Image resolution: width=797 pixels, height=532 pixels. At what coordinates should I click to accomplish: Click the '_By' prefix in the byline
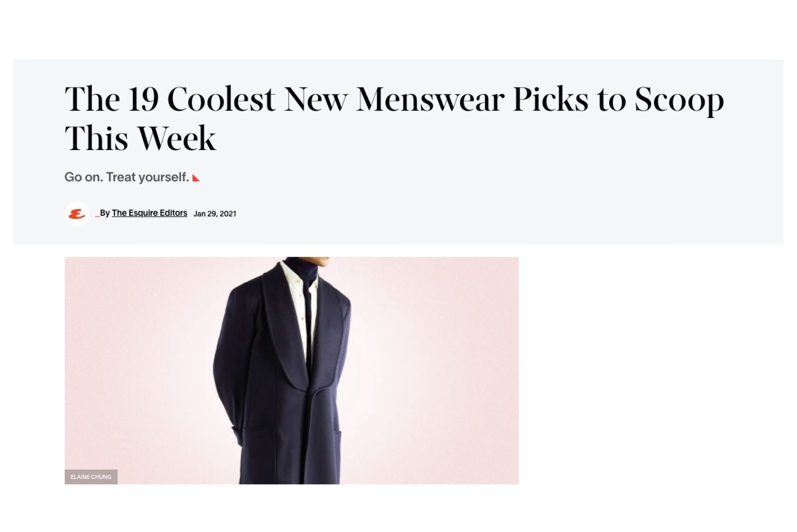102,213
